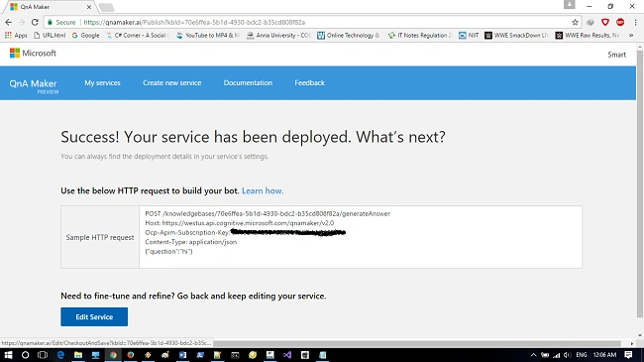Open Word from the taskbar
The height and width of the screenshot is (362, 644).
click(x=182, y=355)
